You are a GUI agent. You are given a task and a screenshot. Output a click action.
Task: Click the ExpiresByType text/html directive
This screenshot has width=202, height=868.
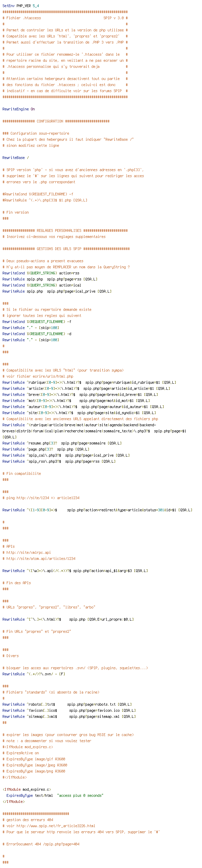tap(55, 795)
